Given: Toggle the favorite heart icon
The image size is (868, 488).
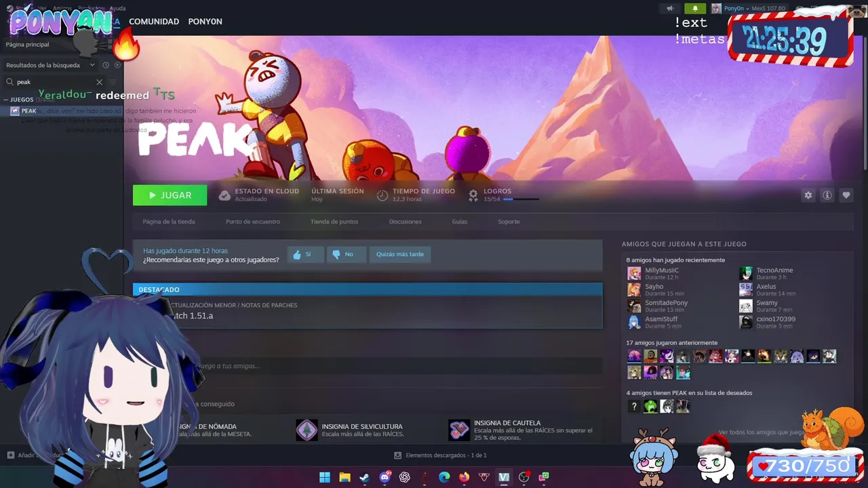Looking at the screenshot, I should (846, 195).
